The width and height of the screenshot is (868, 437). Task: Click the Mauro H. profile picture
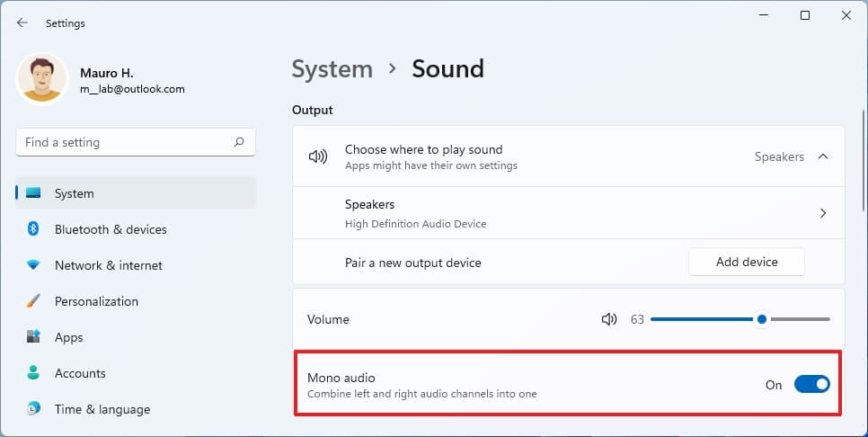[42, 79]
